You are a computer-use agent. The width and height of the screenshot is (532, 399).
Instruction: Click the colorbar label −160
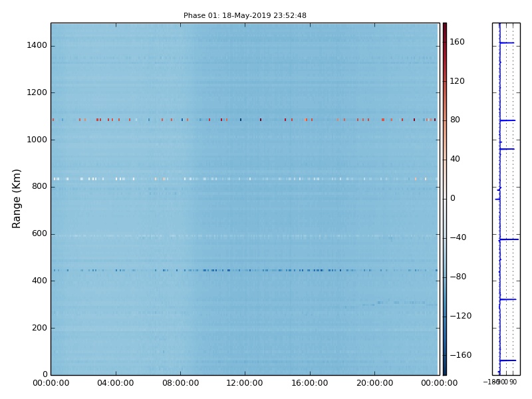click(461, 355)
